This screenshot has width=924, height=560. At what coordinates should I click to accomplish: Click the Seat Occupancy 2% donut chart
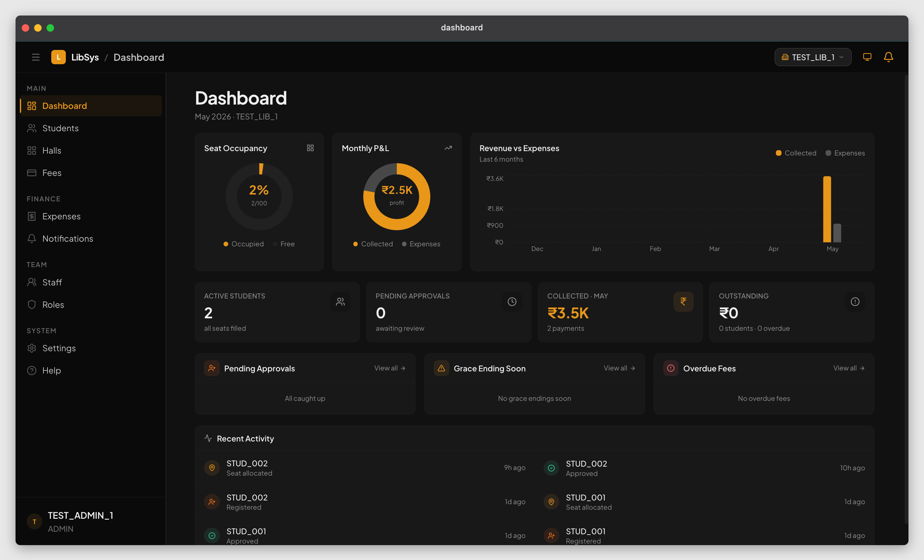click(259, 196)
